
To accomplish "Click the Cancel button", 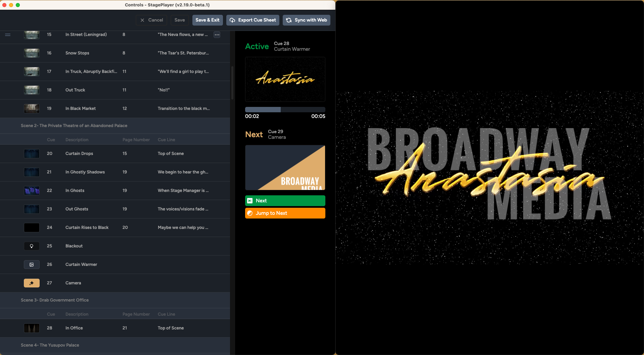I will [151, 20].
